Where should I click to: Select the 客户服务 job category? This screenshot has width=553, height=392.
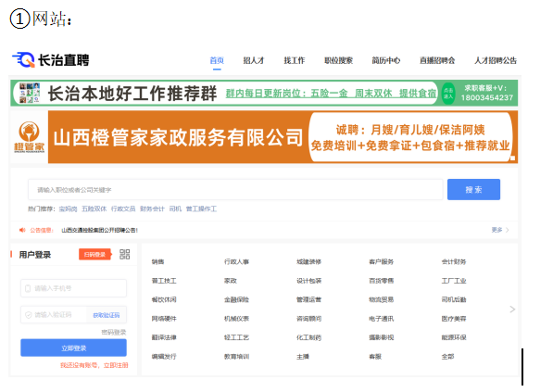(382, 262)
